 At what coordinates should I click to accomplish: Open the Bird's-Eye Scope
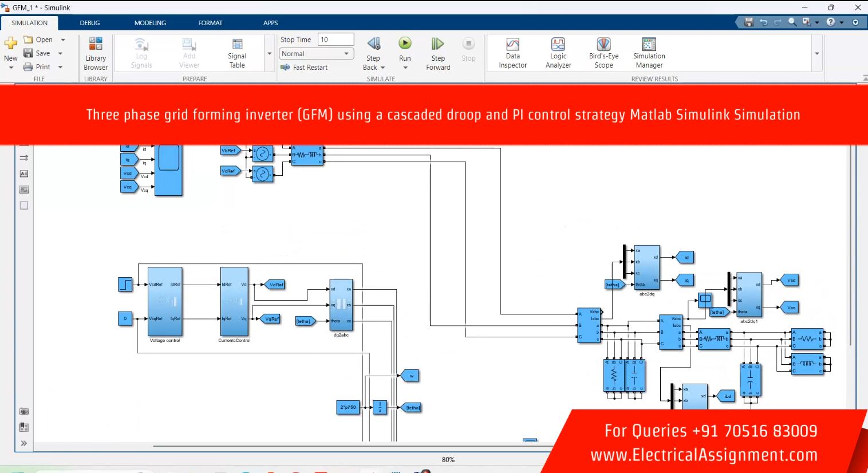tap(603, 53)
